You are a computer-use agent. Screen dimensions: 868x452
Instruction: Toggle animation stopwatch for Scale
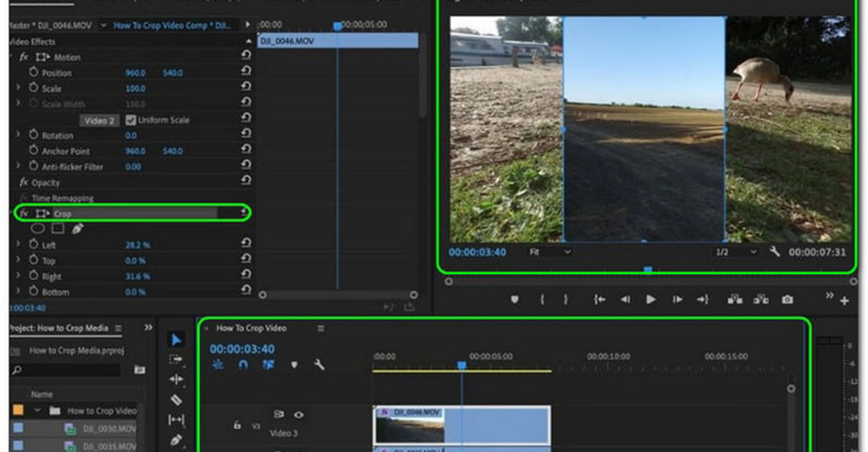[x=33, y=88]
